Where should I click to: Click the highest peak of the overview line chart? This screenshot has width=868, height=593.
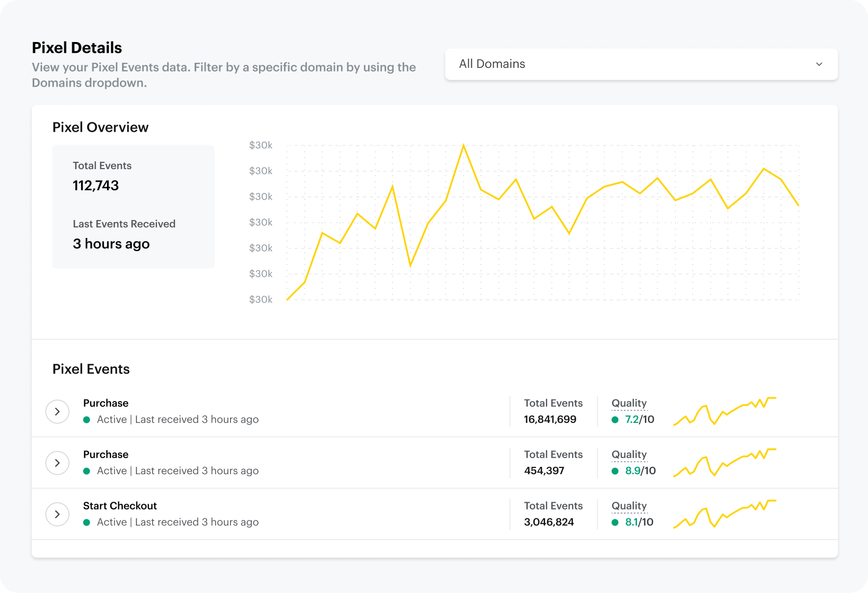[x=463, y=146]
